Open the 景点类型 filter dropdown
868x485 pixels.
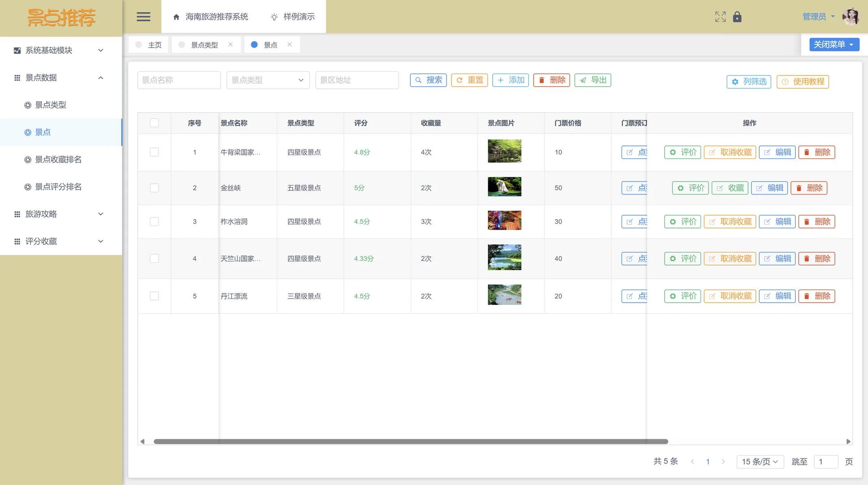[267, 80]
